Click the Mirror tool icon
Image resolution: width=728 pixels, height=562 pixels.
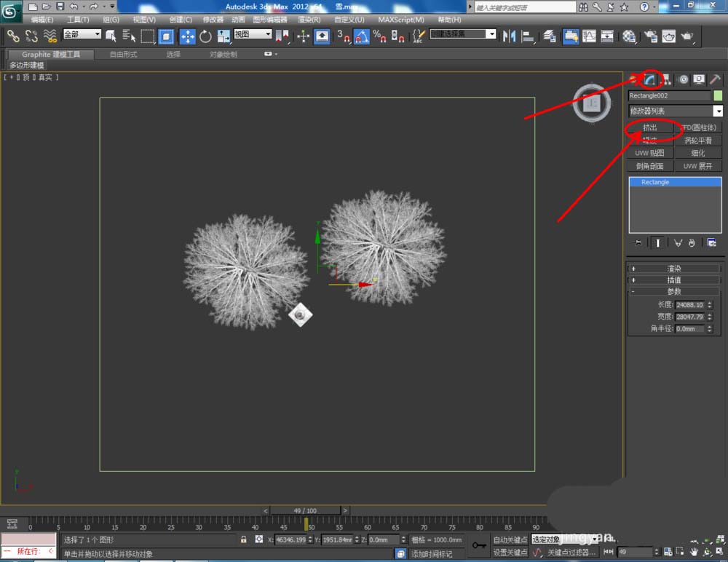tap(510, 36)
